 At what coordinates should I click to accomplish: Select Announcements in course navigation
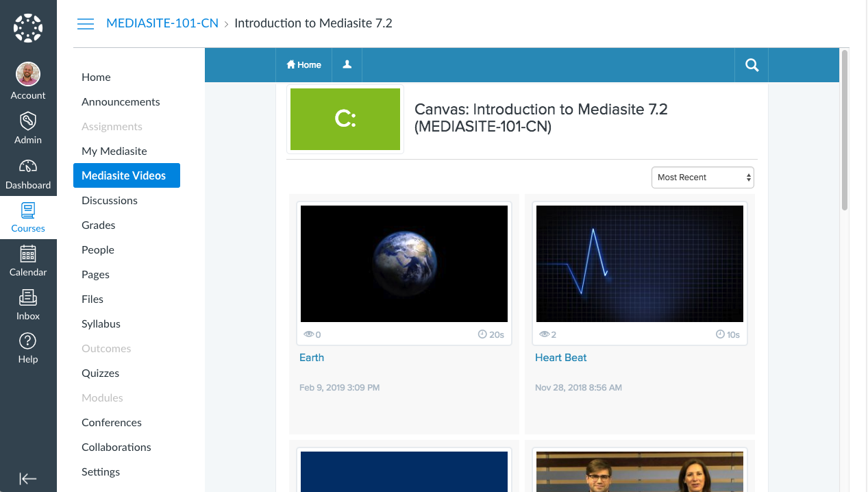121,102
